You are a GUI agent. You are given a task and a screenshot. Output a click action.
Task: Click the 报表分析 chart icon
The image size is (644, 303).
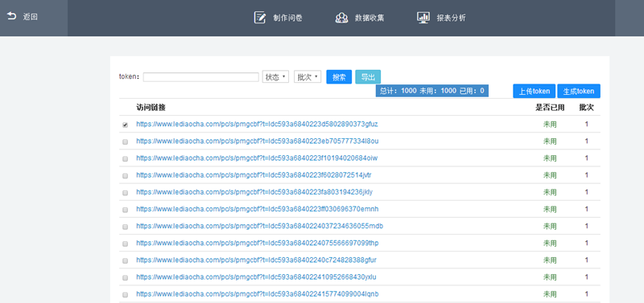[423, 18]
